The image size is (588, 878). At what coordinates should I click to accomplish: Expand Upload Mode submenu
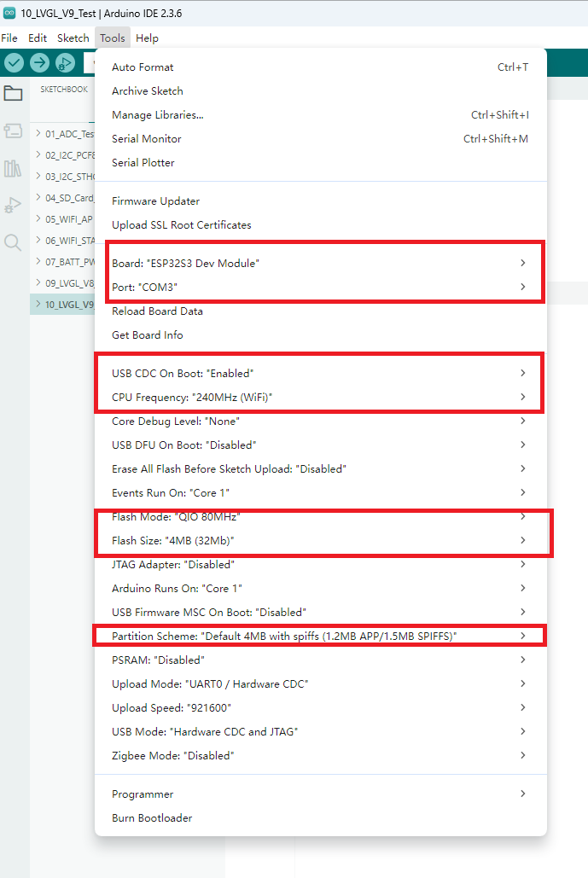320,684
